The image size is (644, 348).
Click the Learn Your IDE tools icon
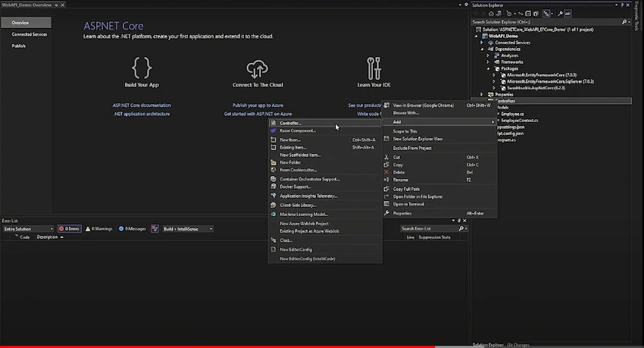[374, 68]
